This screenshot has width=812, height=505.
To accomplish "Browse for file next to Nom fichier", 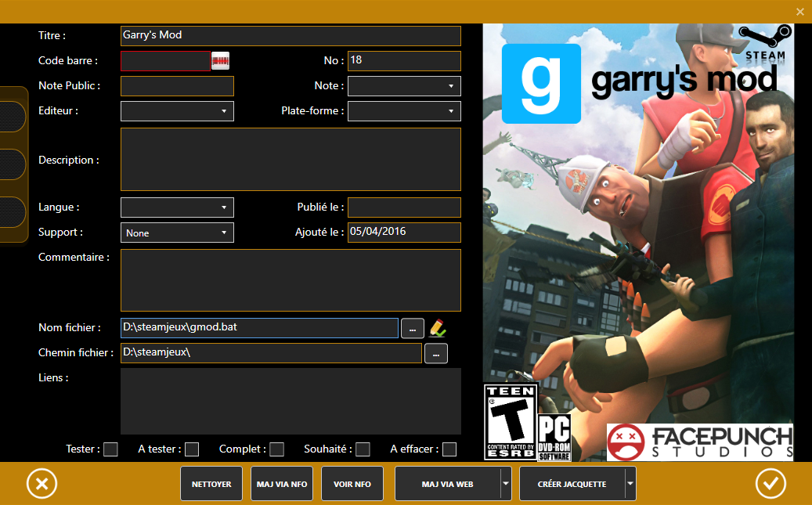I will pos(413,328).
